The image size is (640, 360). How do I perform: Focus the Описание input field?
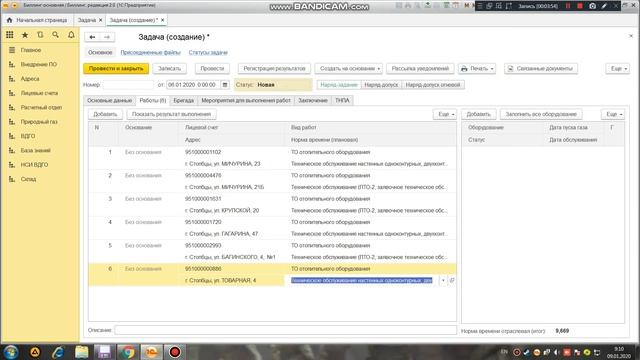coord(285,330)
